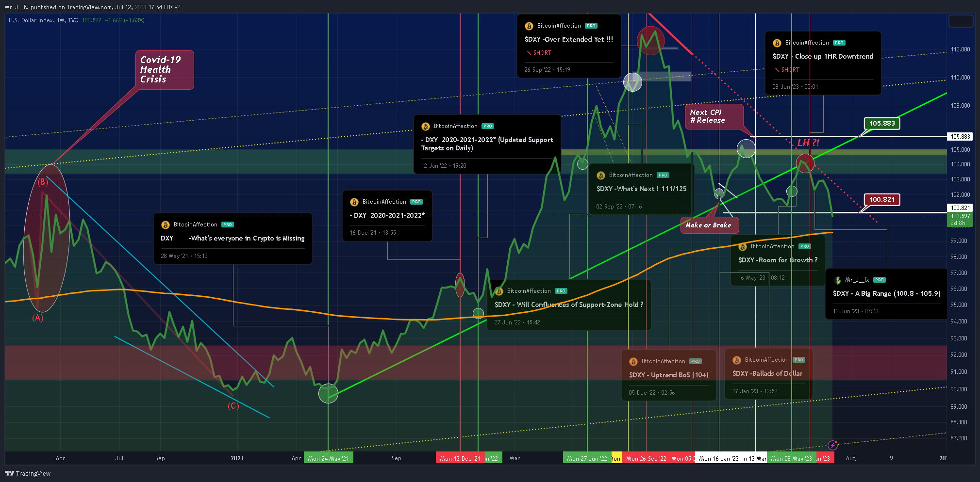980x482 pixels.
Task: Click the dark button above the price axis
Action: pyautogui.click(x=961, y=21)
